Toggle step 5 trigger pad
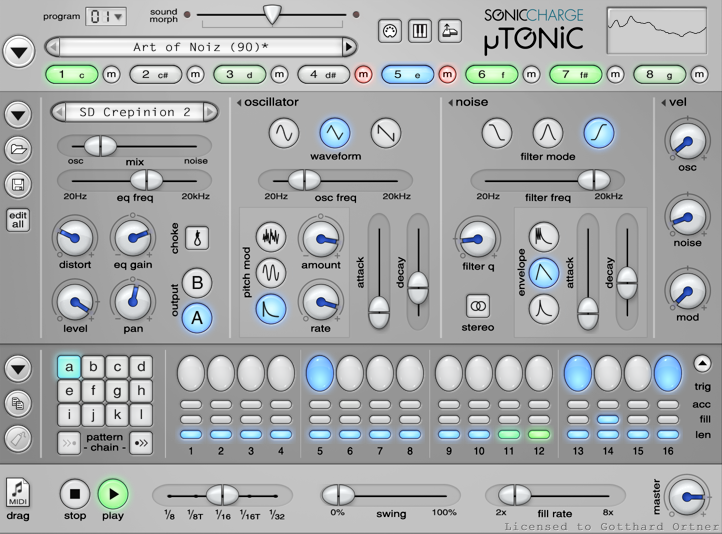This screenshot has width=722, height=534. pos(320,373)
